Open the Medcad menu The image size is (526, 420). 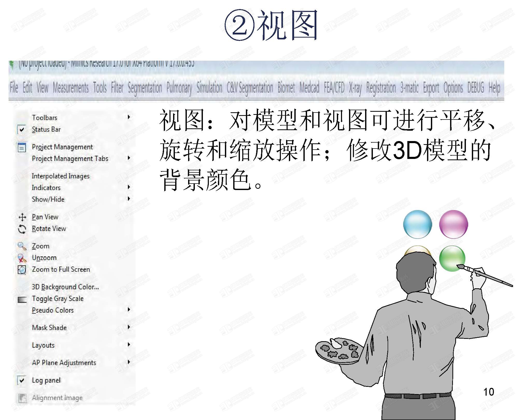(x=309, y=87)
